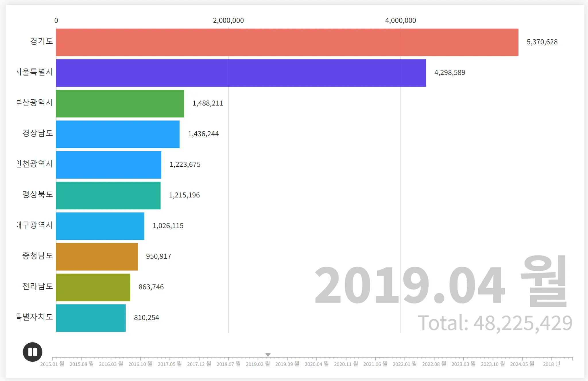This screenshot has width=588, height=381.
Task: Jump timeline to 2017.05 월
Action: 170,364
